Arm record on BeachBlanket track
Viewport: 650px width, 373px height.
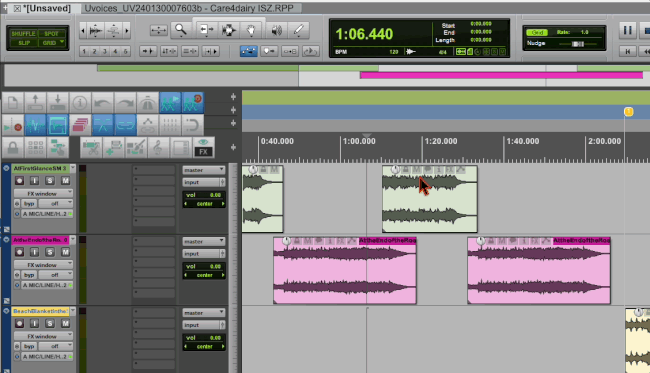coord(19,323)
